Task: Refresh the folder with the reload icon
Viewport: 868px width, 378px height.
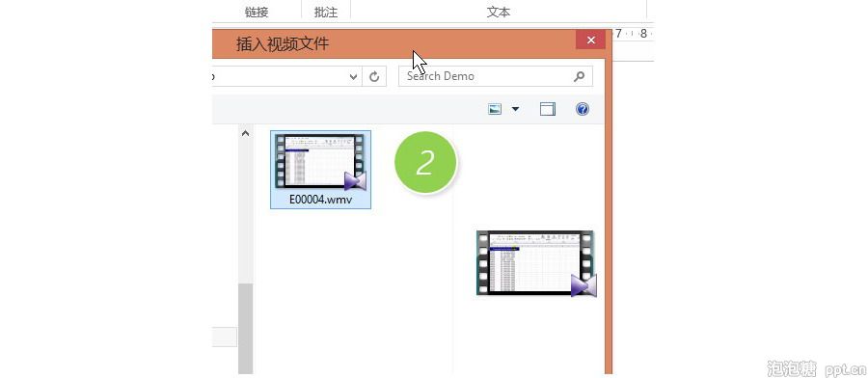Action: pos(374,76)
